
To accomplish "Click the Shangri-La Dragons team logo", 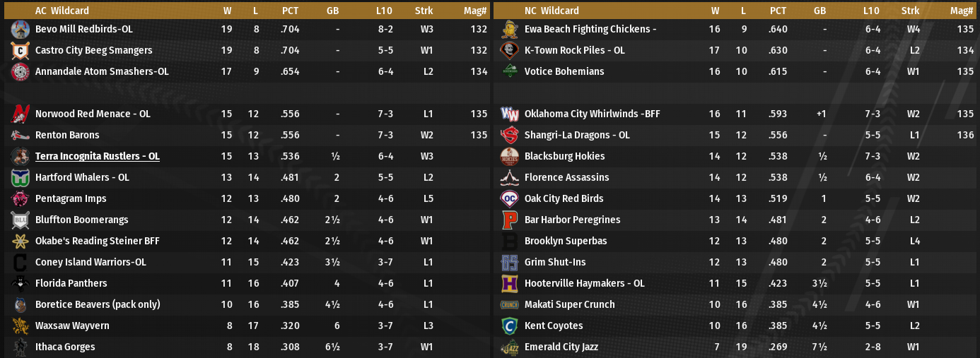I will coord(509,136).
